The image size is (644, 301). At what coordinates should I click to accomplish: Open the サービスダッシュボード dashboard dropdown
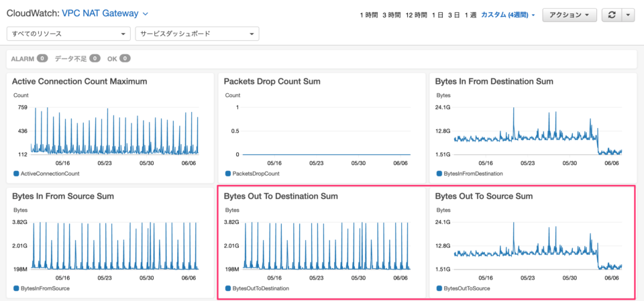(x=197, y=34)
